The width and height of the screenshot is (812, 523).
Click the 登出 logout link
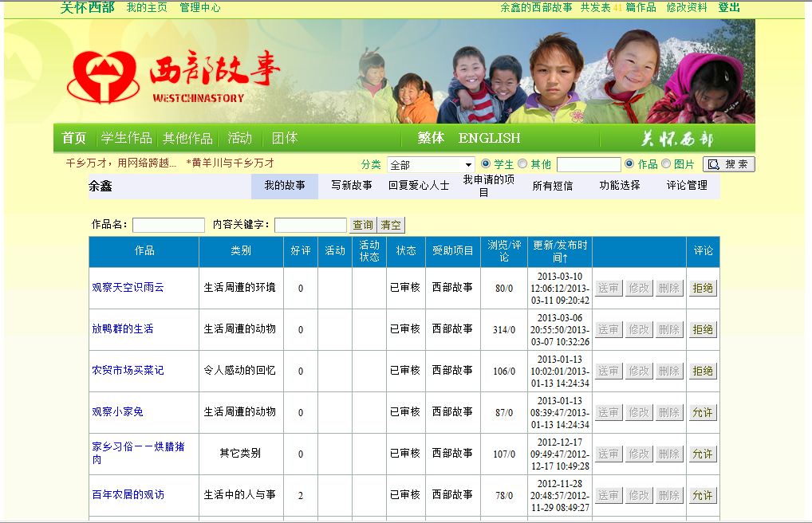pos(728,8)
